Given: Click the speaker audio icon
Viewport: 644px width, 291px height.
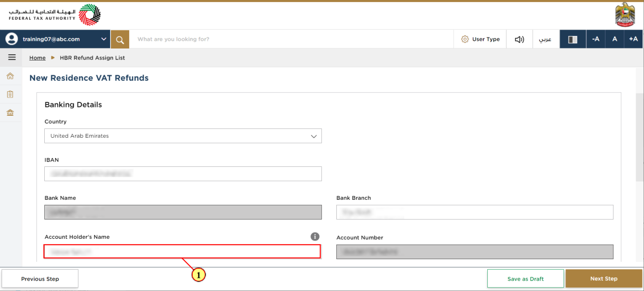Looking at the screenshot, I should point(520,39).
